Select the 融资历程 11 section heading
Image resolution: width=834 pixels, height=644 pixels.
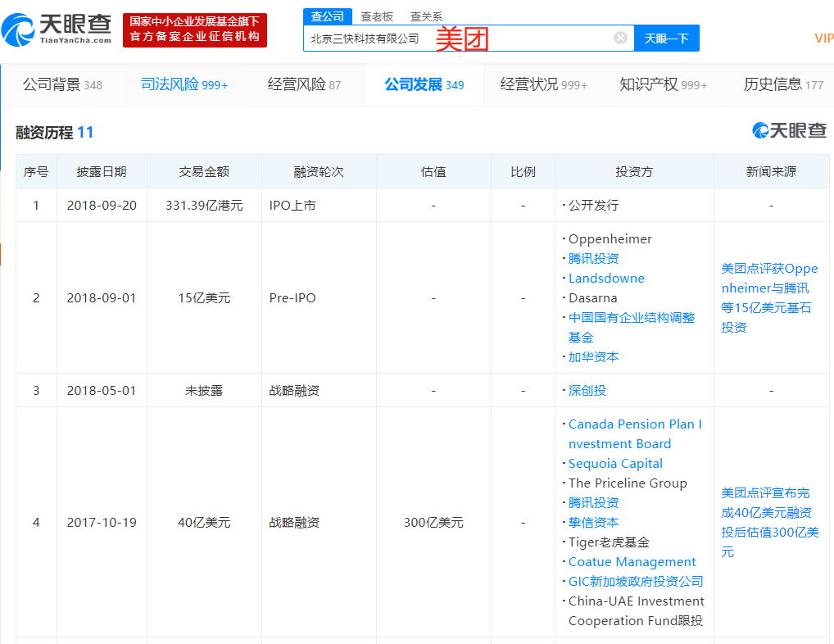[x=54, y=133]
